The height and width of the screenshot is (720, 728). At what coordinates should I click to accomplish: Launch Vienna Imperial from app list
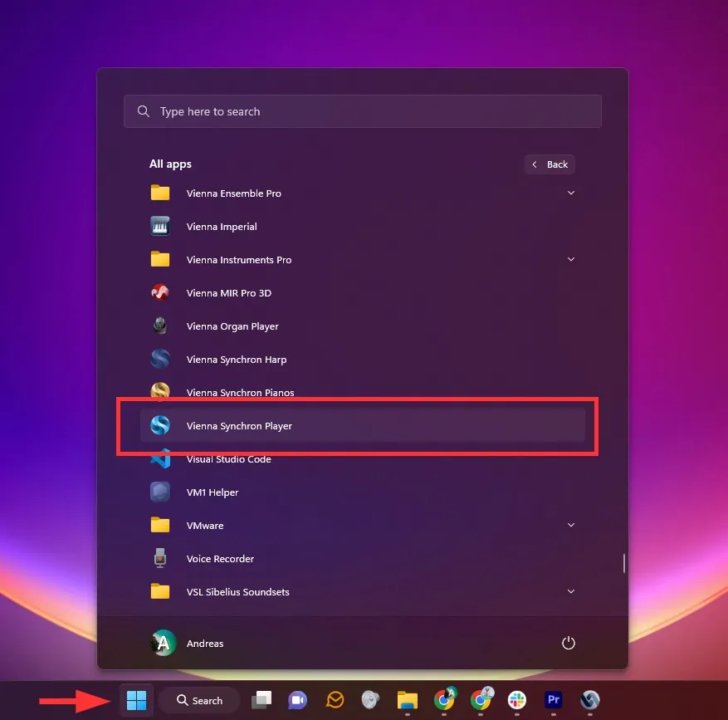(x=222, y=227)
